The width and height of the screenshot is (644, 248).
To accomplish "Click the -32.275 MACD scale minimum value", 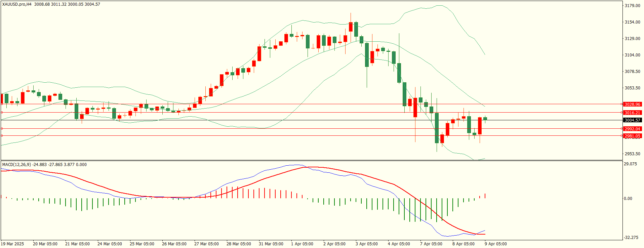I will [631, 238].
